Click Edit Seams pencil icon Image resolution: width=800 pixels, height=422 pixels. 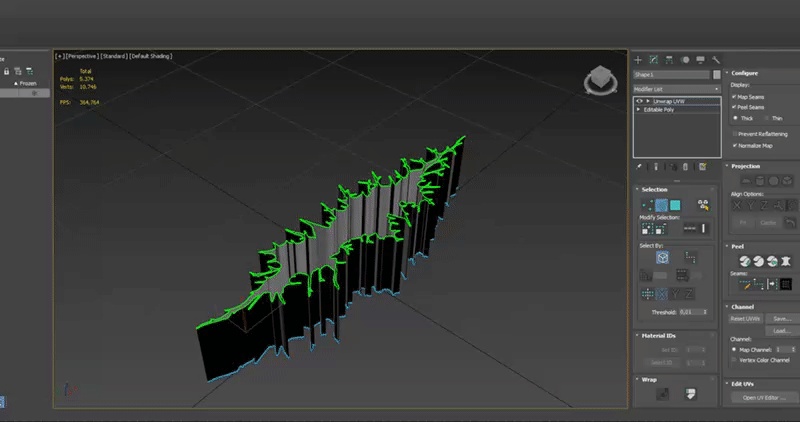(x=745, y=284)
